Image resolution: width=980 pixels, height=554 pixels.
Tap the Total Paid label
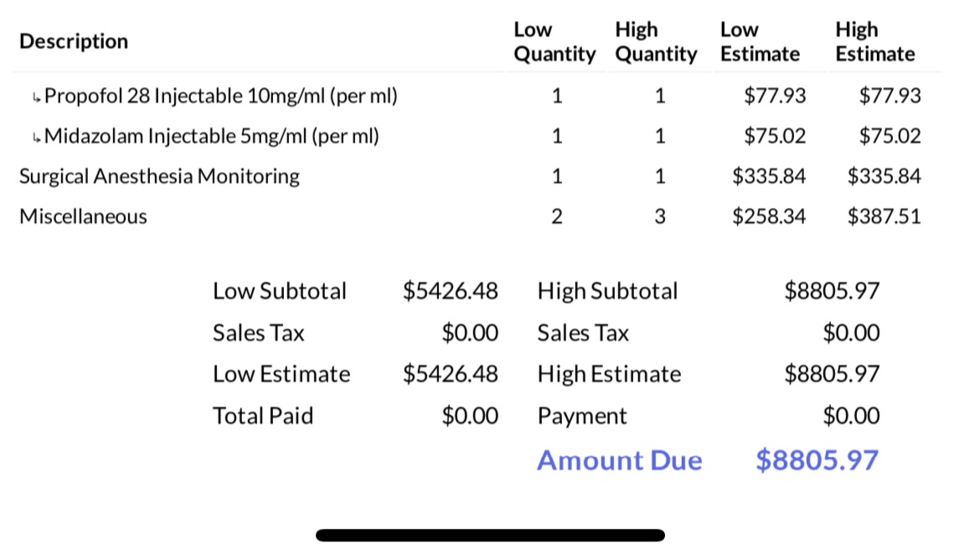262,416
